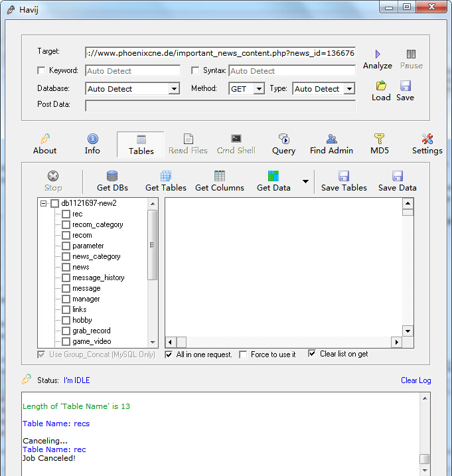Click the table tree's scroll down arrow
The width and height of the screenshot is (452, 476).
(x=153, y=342)
